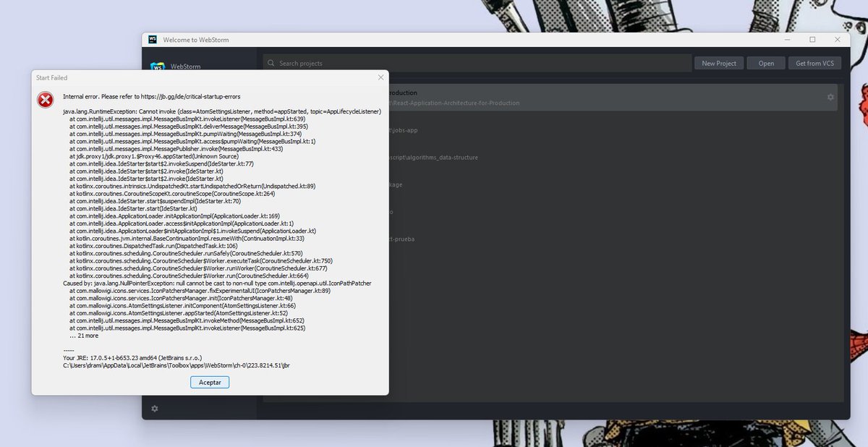The image size is (868, 447).
Task: Click the Open button in WebStorm welcome window
Action: (x=766, y=64)
